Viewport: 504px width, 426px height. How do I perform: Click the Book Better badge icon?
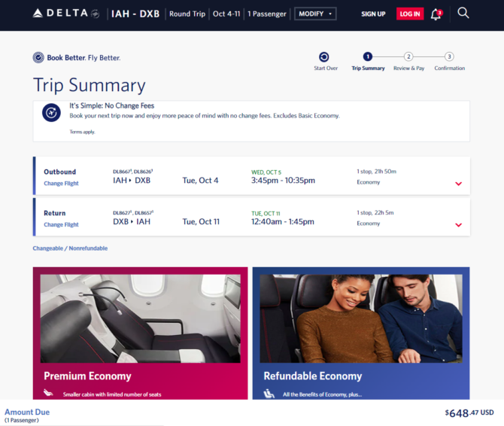tap(38, 57)
